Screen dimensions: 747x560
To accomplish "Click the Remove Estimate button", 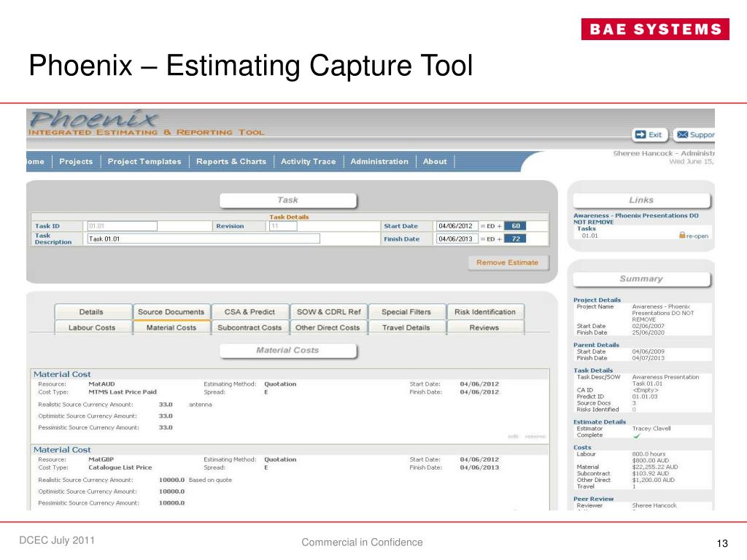I will pyautogui.click(x=508, y=262).
